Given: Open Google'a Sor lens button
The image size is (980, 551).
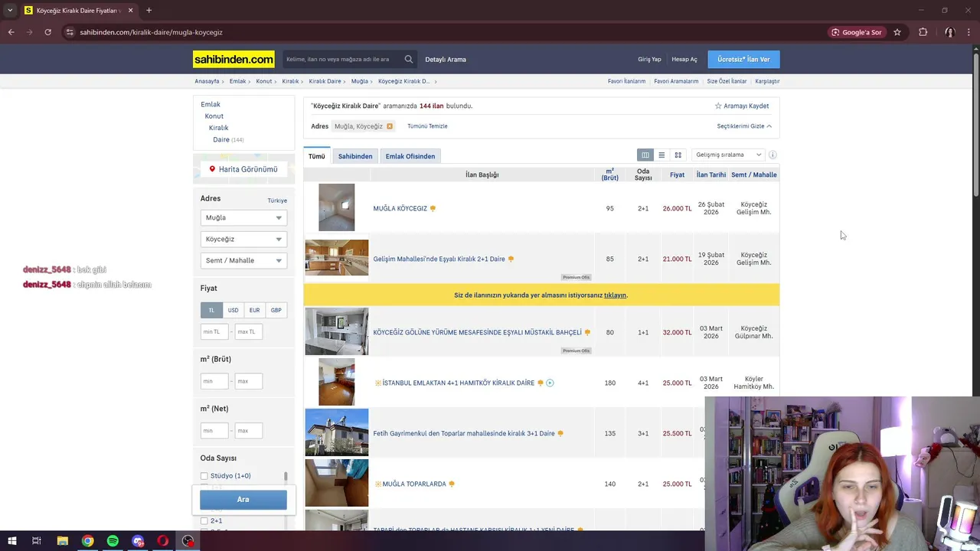Looking at the screenshot, I should 856,32.
